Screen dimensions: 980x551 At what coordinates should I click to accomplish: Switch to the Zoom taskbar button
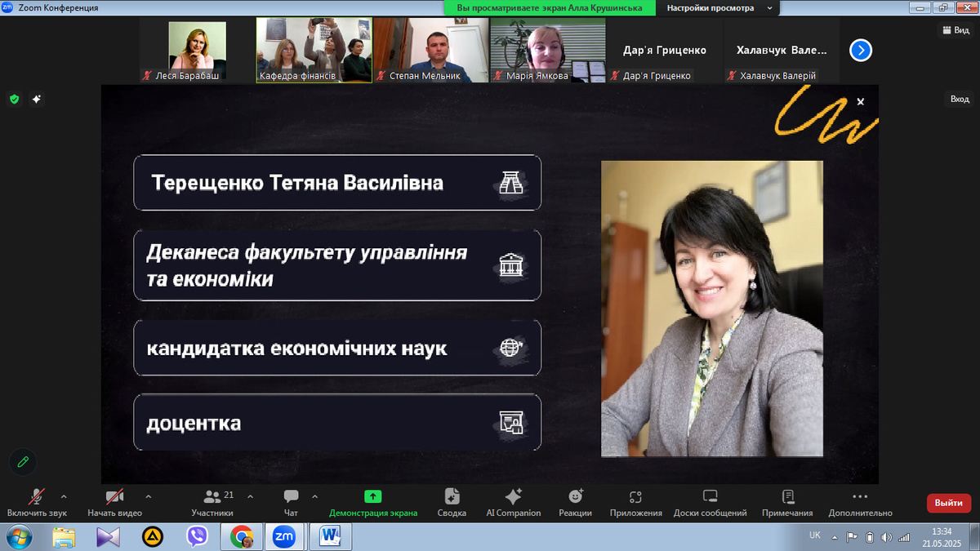coord(284,536)
